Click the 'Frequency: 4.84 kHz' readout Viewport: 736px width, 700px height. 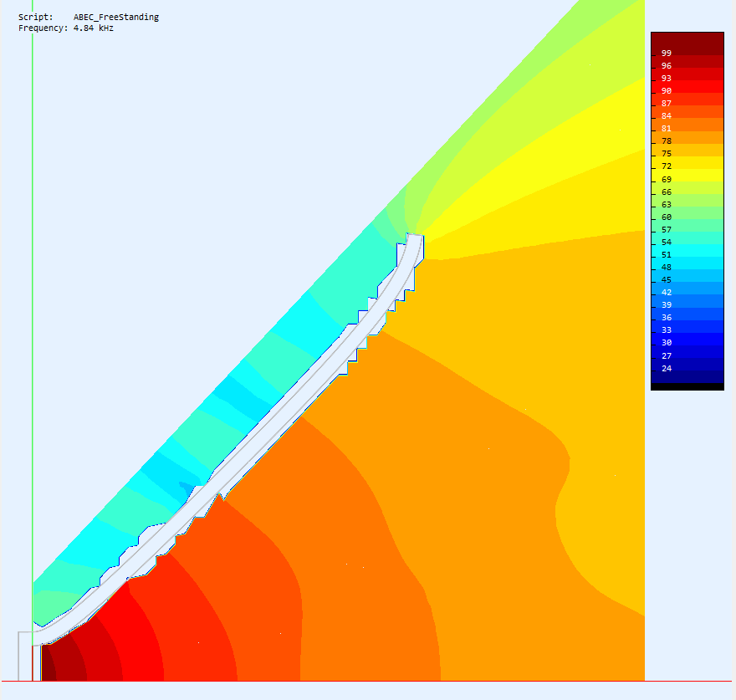tap(66, 28)
